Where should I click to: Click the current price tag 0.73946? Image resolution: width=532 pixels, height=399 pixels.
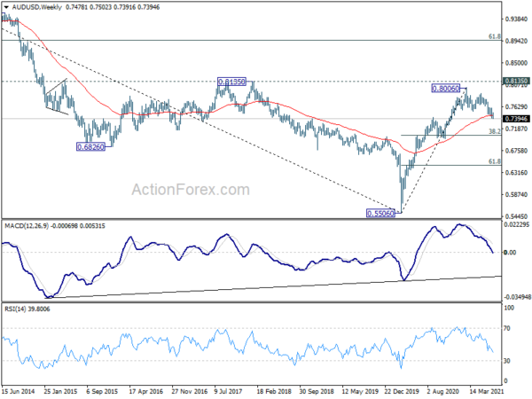pos(516,119)
